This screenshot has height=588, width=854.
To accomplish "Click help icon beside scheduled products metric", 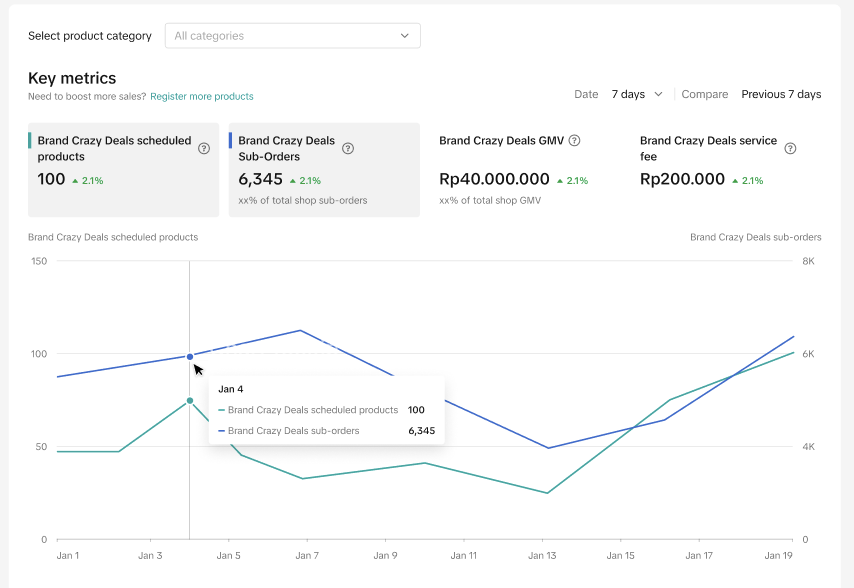I will 204,149.
